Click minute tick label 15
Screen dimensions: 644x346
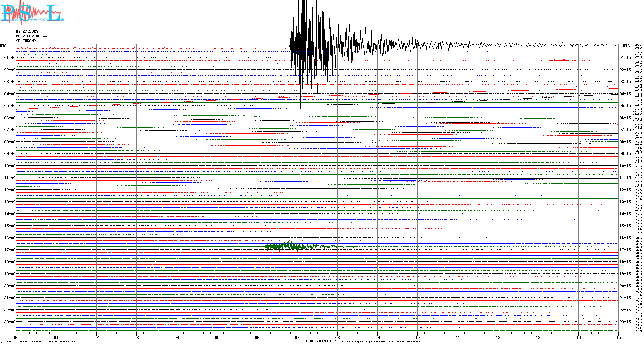pyautogui.click(x=618, y=337)
